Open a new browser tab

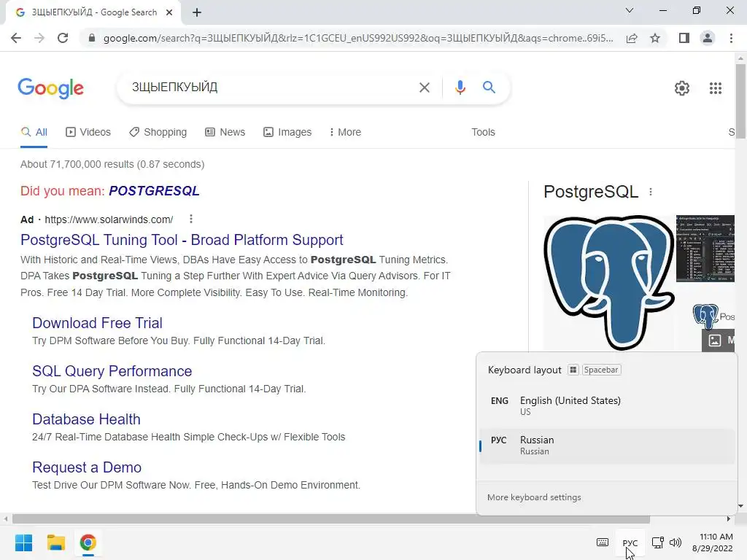tap(197, 12)
